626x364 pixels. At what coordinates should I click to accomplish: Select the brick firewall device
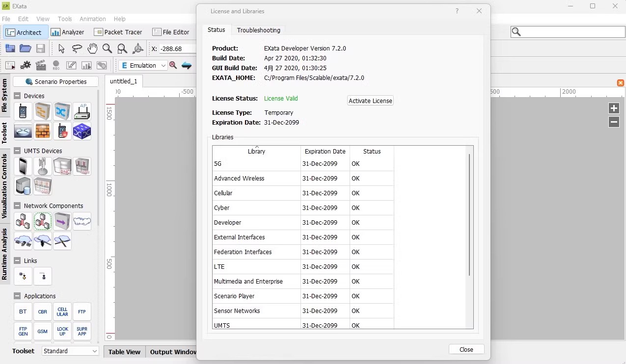tap(43, 131)
